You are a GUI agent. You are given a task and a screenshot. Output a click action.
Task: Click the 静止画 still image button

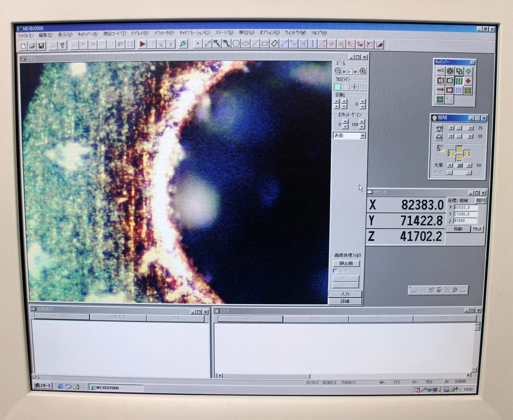pos(346,263)
